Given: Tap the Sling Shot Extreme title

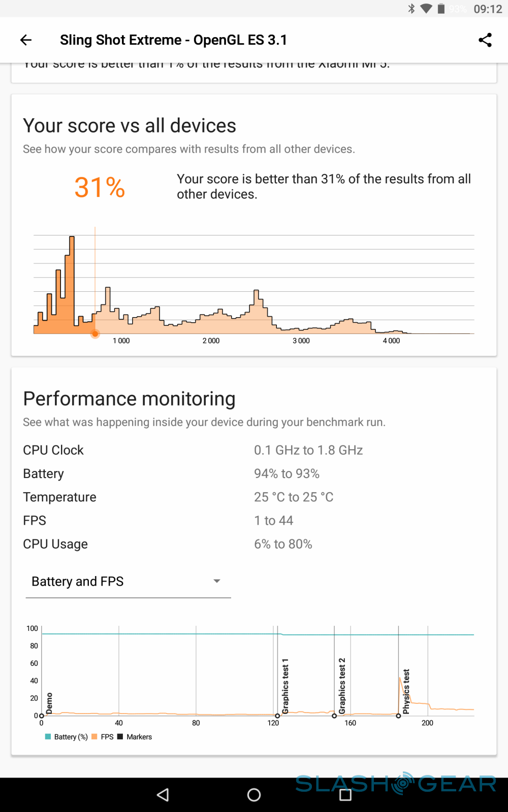Looking at the screenshot, I should [173, 40].
